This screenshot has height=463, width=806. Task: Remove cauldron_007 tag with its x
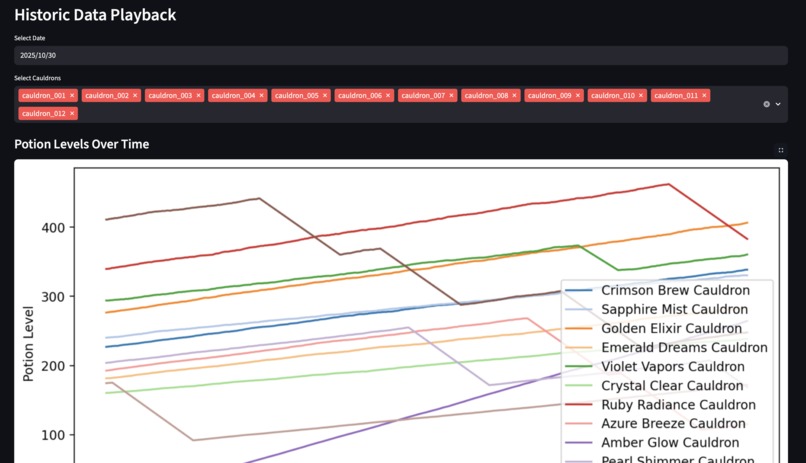point(451,96)
